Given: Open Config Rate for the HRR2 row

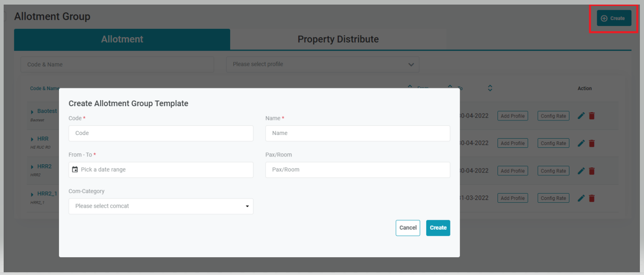Looking at the screenshot, I should coord(553,171).
